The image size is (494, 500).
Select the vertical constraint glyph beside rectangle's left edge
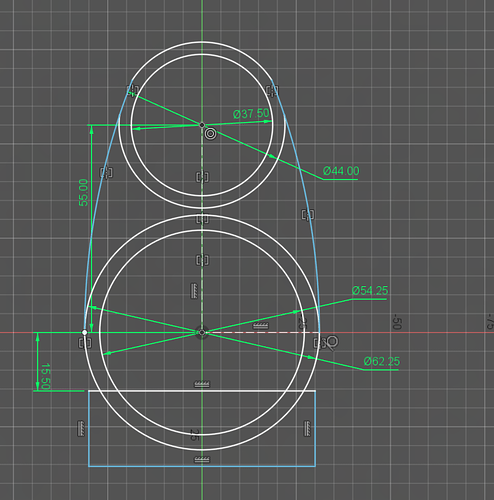click(81, 429)
